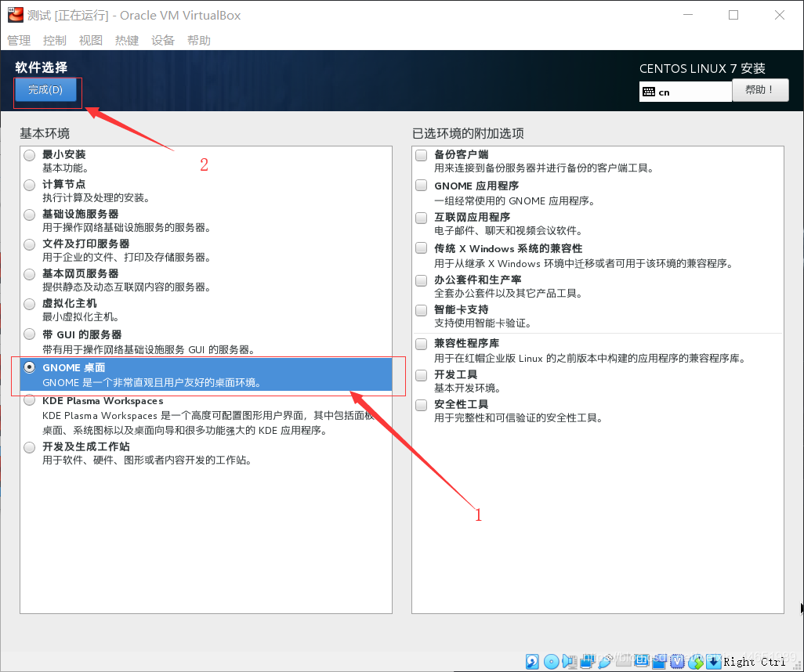
Task: Click the 软件选择 page heading
Action: click(41, 67)
